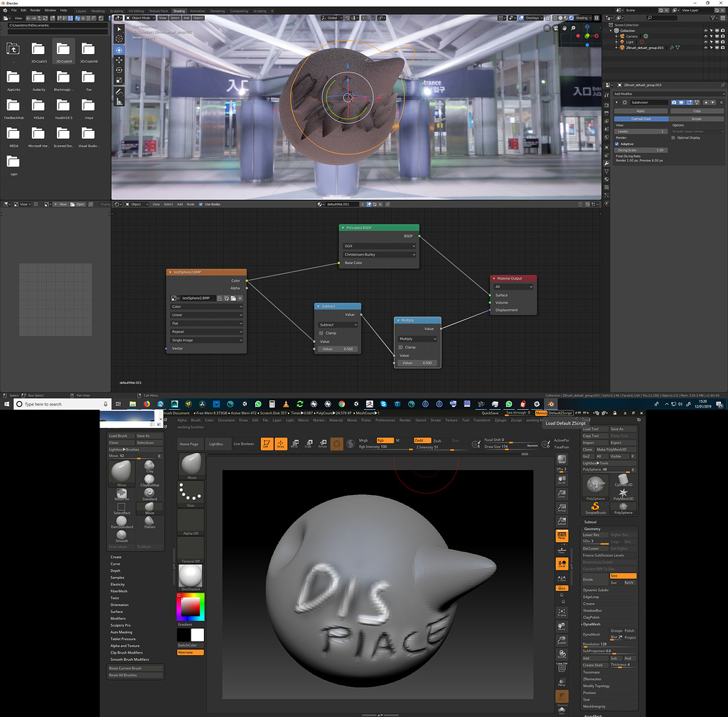Adjust the Draw Size slider in ZBrush
Image resolution: width=728 pixels, height=717 pixels.
[510, 447]
